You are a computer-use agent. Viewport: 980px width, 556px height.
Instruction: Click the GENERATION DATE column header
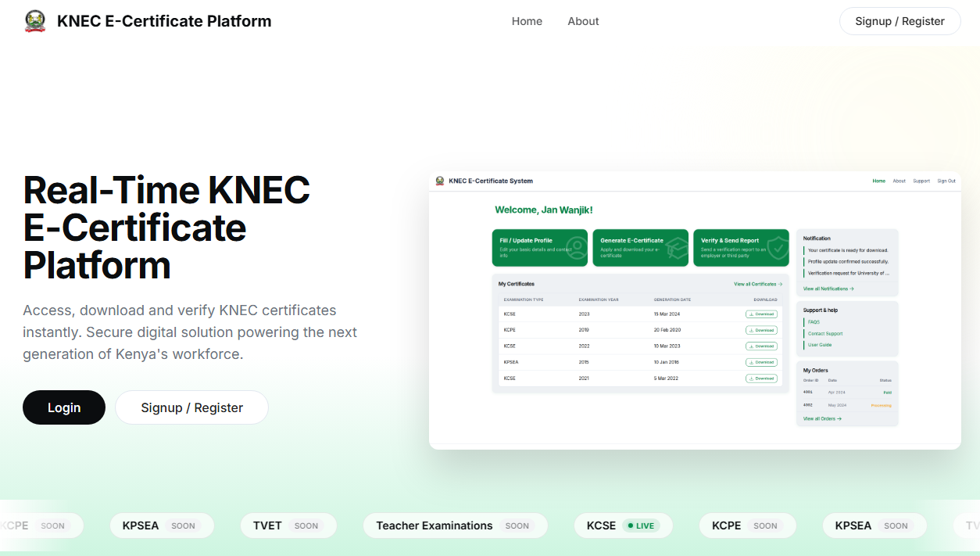click(672, 300)
